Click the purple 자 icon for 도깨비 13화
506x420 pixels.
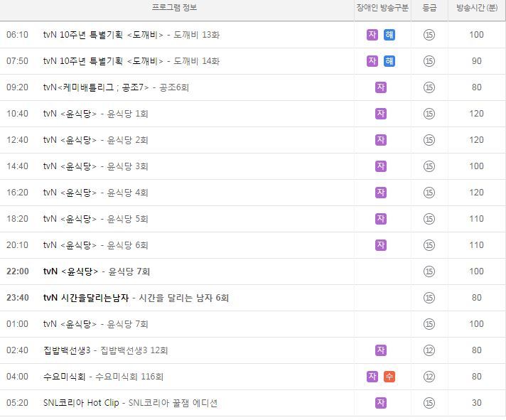click(x=372, y=35)
